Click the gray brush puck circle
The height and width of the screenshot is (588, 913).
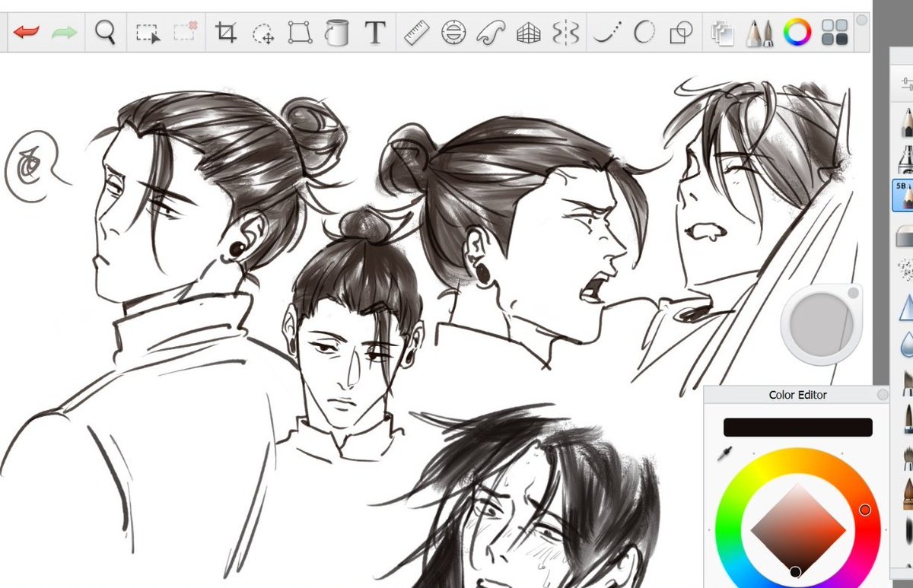coord(821,323)
